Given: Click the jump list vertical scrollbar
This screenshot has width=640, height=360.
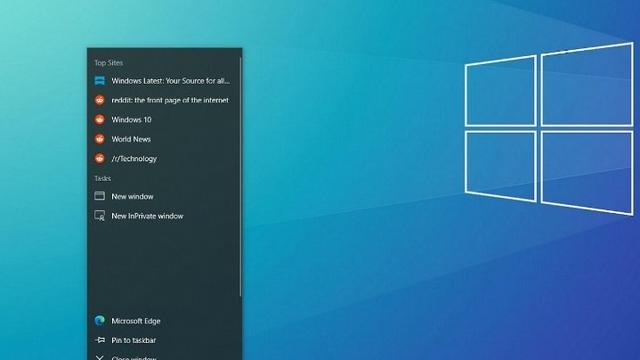Looking at the screenshot, I should click(240, 177).
